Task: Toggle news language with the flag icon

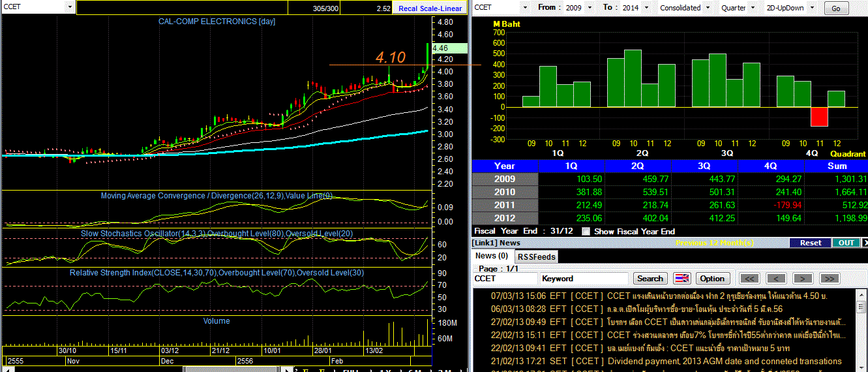Action: [682, 278]
